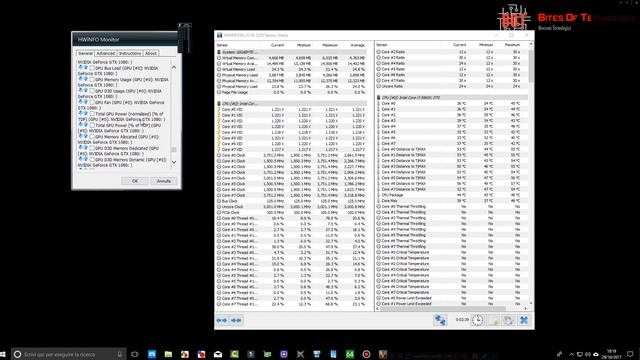Click the Windows Start button
This screenshot has width=640, height=360.
pos(3,354)
